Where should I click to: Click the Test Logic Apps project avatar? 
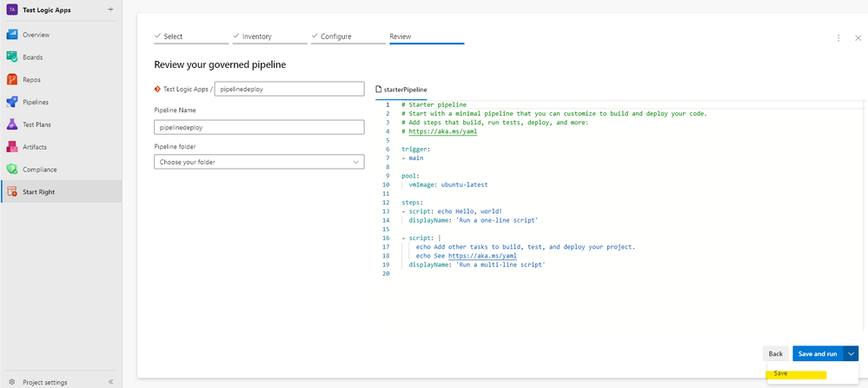[x=12, y=10]
